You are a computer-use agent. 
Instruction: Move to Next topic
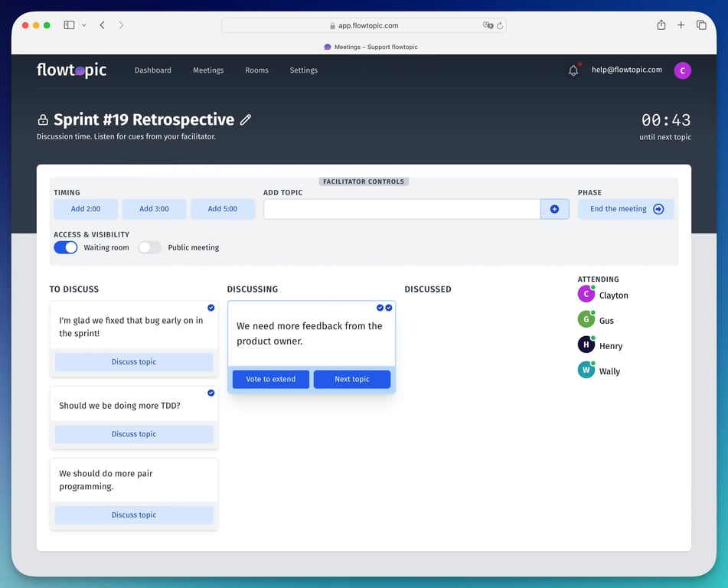coord(352,379)
